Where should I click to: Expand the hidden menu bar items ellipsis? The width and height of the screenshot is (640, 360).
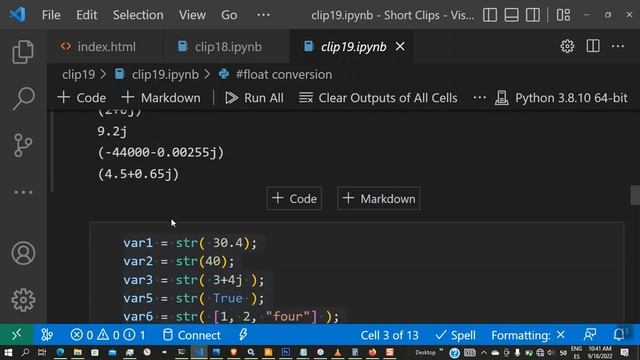click(x=263, y=15)
